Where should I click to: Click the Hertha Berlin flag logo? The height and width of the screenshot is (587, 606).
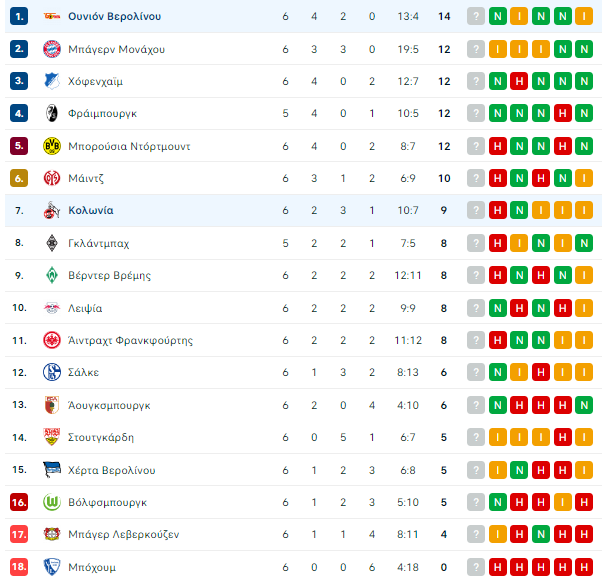[52, 470]
